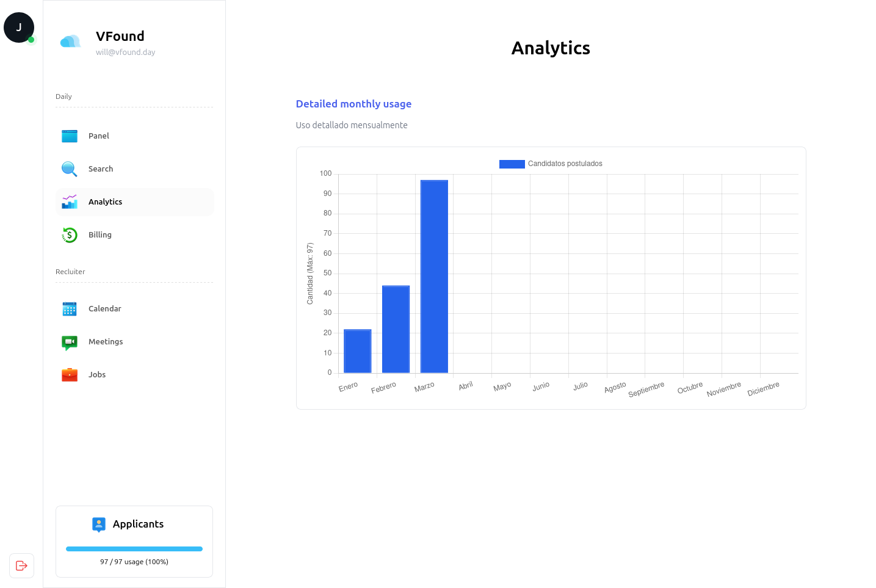The height and width of the screenshot is (588, 876).
Task: Go to the Billing menu item
Action: (100, 235)
